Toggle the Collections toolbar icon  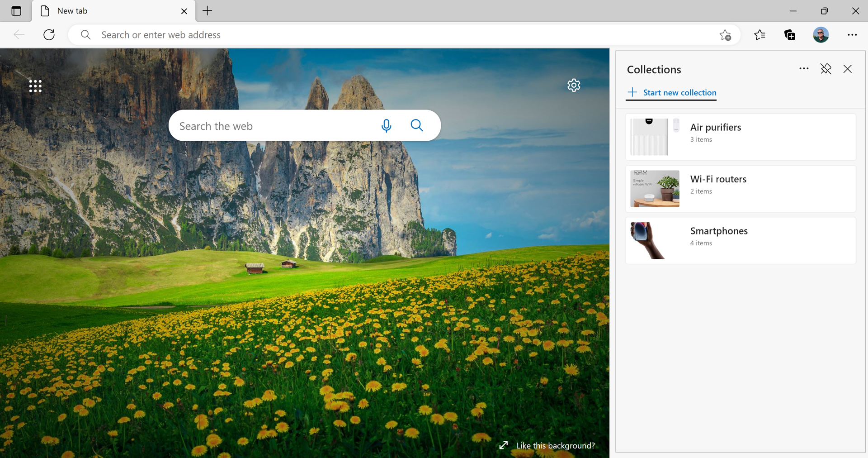tap(790, 35)
